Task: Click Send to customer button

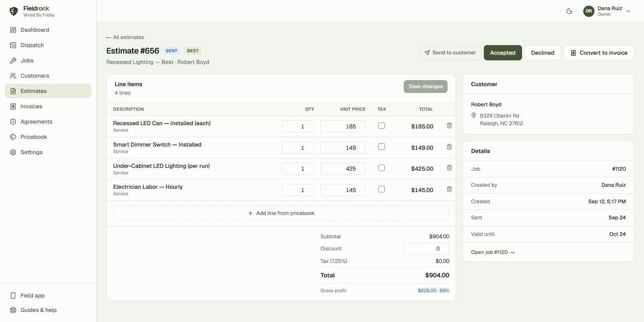Action: (450, 53)
